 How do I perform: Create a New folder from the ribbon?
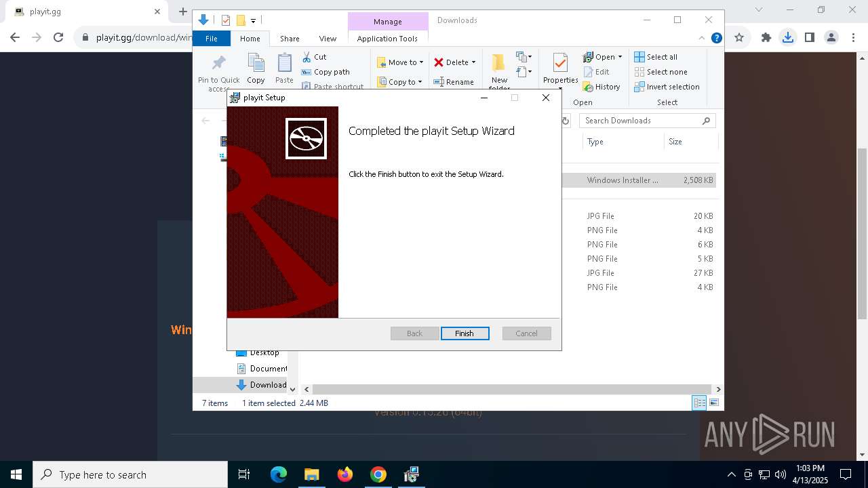coord(499,72)
